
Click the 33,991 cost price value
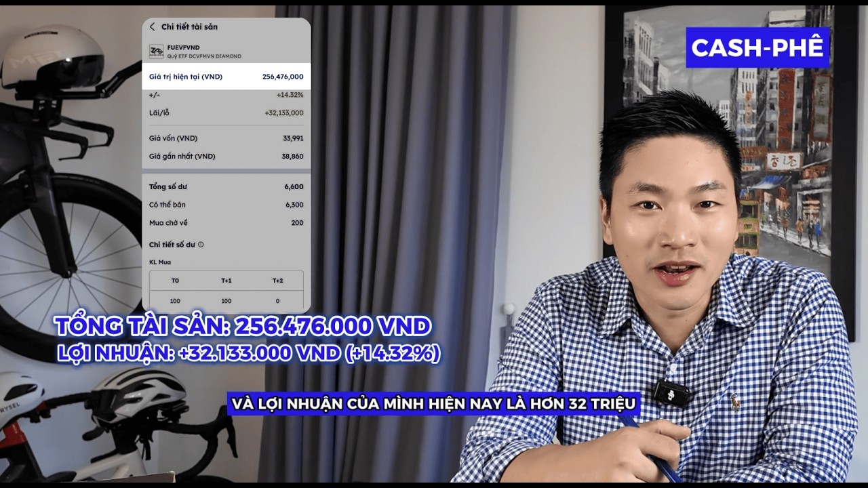click(x=293, y=138)
